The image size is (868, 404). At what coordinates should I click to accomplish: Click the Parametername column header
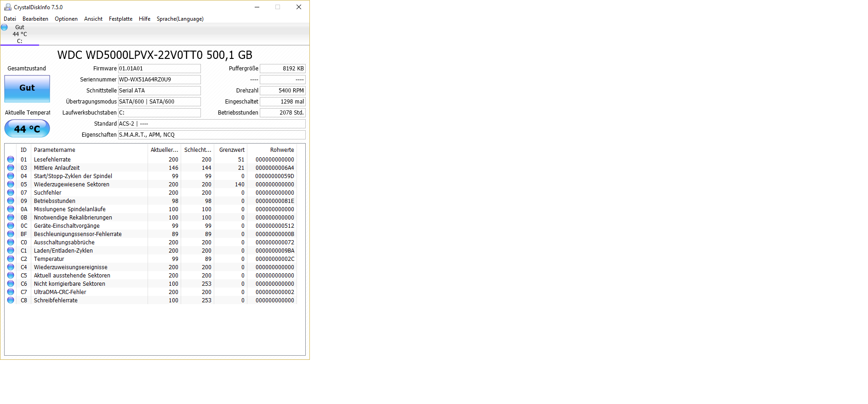pyautogui.click(x=89, y=150)
